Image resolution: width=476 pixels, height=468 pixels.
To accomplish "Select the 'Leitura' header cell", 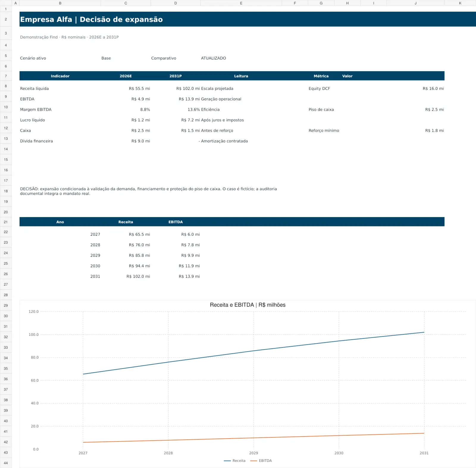I will pos(241,76).
